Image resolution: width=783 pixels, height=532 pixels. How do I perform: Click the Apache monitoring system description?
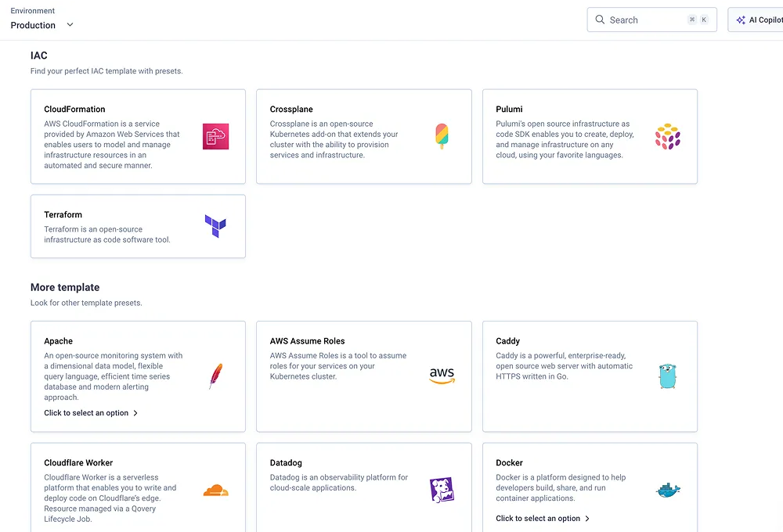pyautogui.click(x=114, y=376)
